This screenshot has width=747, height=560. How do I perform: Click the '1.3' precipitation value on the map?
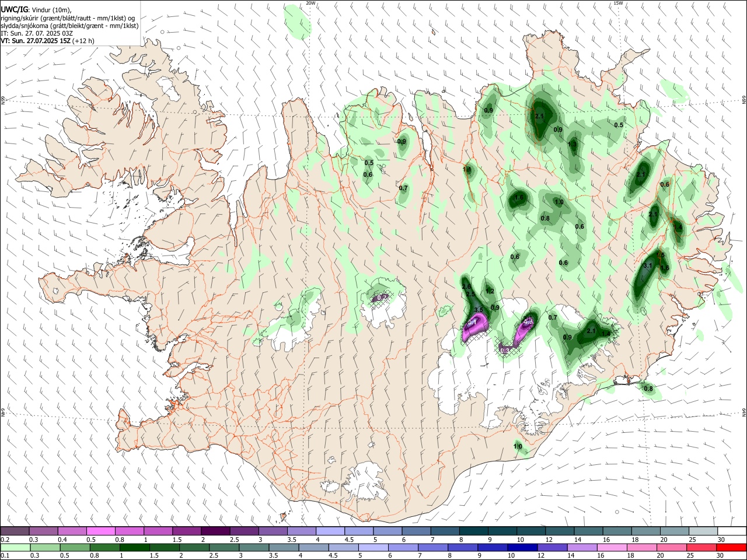point(572,144)
